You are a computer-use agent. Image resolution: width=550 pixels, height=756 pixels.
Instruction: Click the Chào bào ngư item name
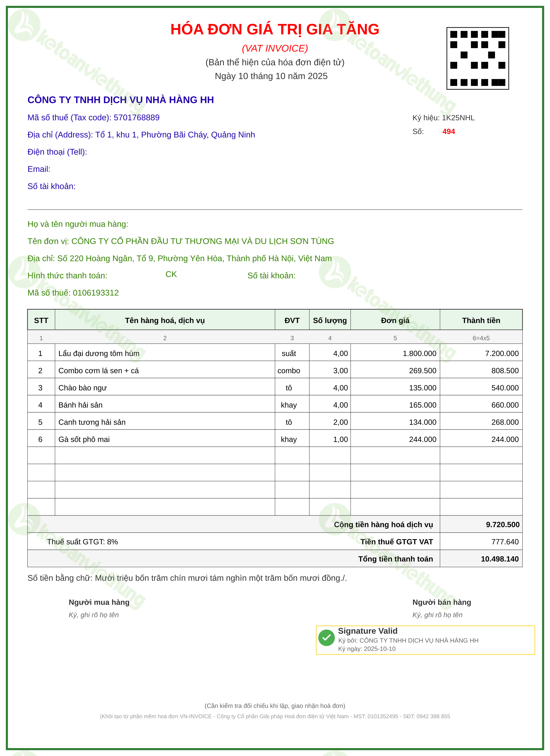82,388
